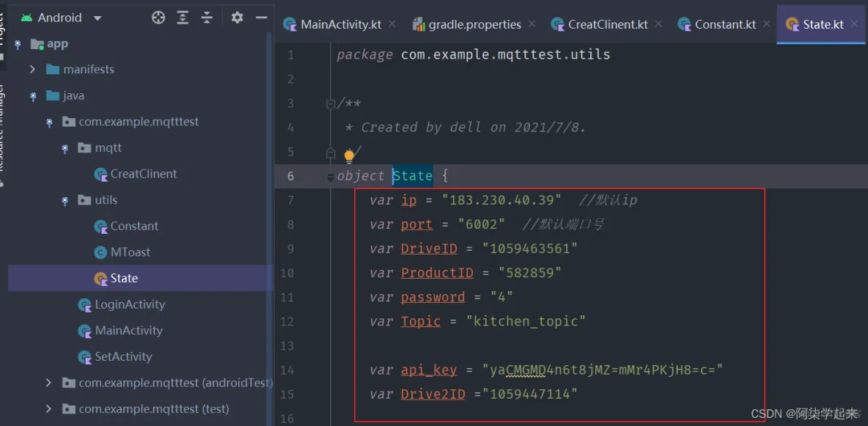The height and width of the screenshot is (426, 868).
Task: Select the app module folder icon
Action: [x=37, y=44]
